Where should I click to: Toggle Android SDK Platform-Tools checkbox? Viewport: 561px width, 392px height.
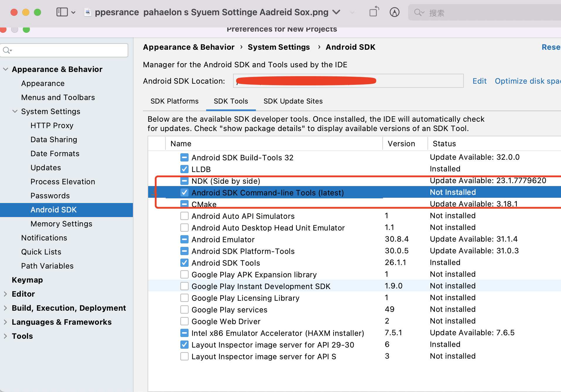tap(184, 251)
